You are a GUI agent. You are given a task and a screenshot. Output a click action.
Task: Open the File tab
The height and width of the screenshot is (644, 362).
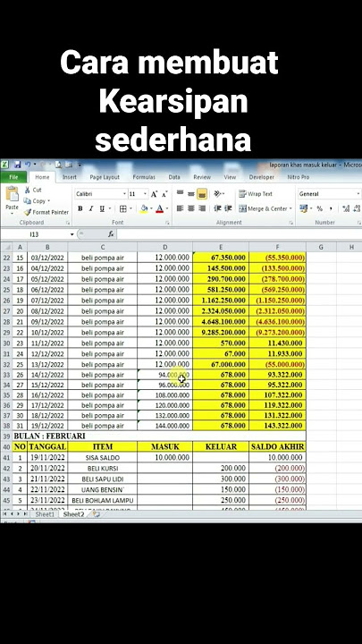pyautogui.click(x=13, y=177)
